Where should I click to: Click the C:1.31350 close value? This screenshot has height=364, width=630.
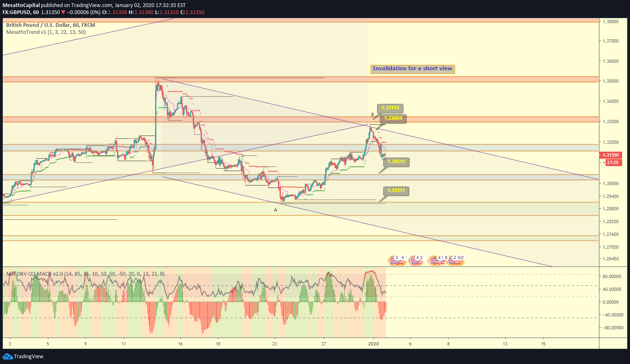click(192, 12)
